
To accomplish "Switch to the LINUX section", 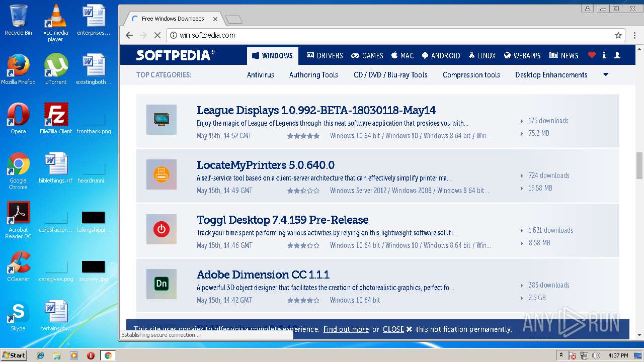I will point(482,56).
